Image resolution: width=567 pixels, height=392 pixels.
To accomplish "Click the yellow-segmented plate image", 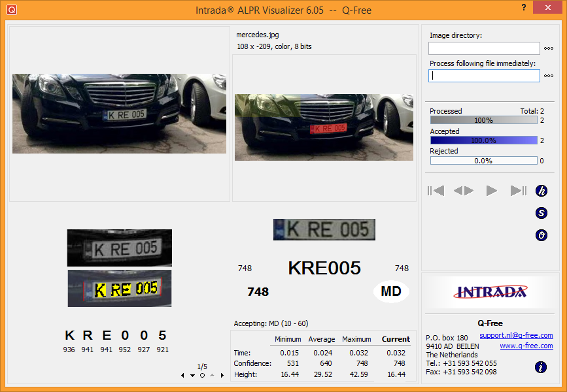I will click(120, 288).
